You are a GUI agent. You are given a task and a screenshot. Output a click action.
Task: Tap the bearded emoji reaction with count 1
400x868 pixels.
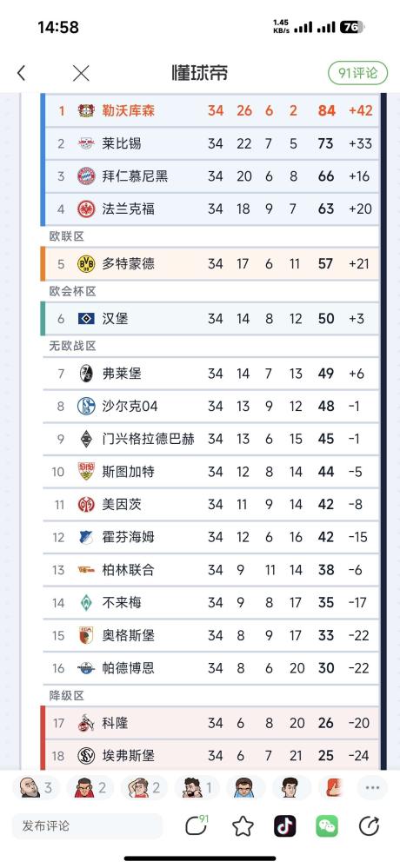[197, 787]
